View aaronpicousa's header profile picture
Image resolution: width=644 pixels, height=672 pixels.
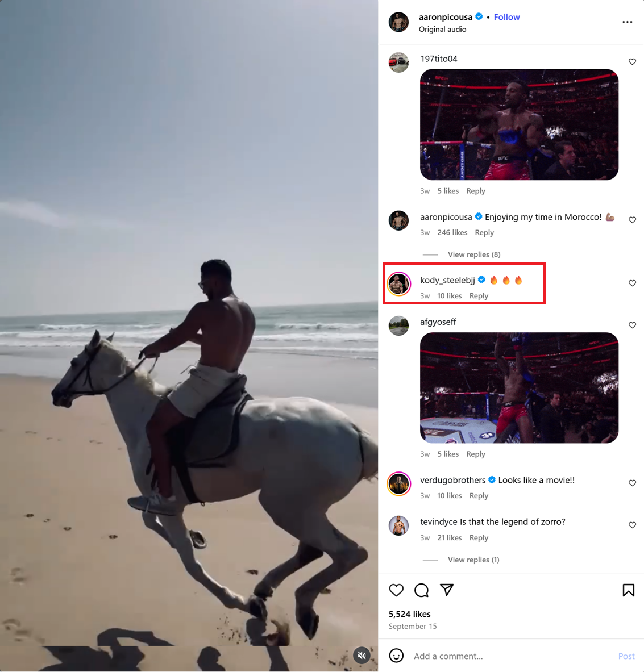[399, 22]
